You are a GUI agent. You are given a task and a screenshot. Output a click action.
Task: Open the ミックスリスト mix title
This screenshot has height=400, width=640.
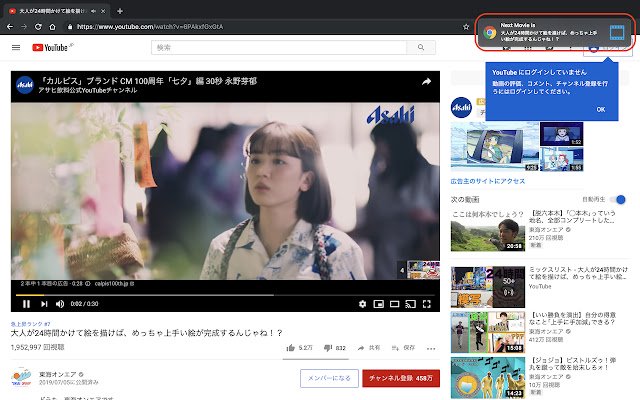tap(578, 273)
